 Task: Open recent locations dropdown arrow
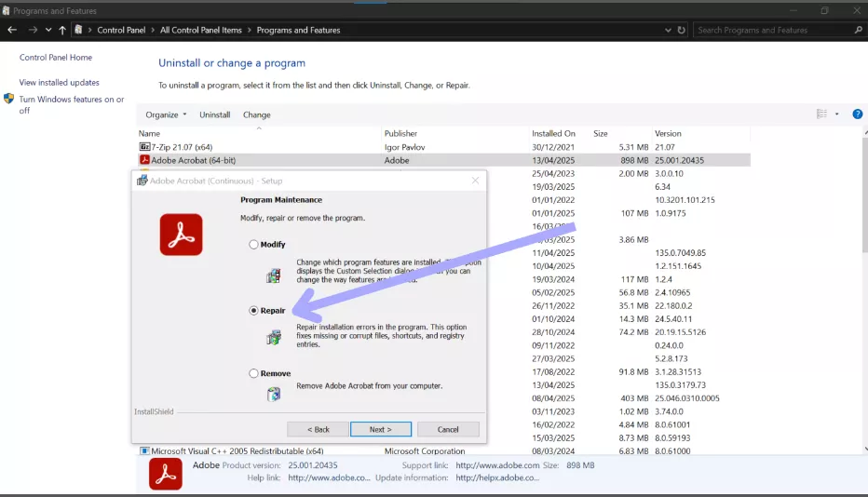point(48,30)
